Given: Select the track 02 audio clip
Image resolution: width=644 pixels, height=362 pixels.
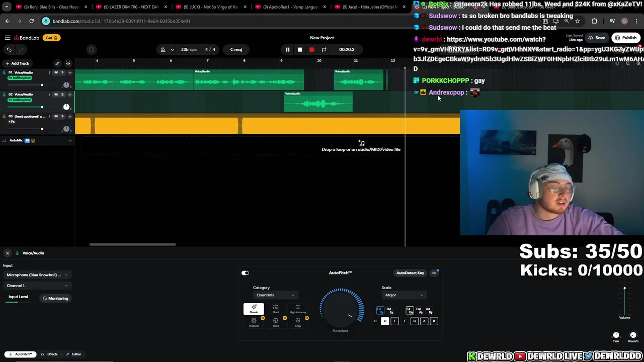Looking at the screenshot, I should click(x=318, y=102).
